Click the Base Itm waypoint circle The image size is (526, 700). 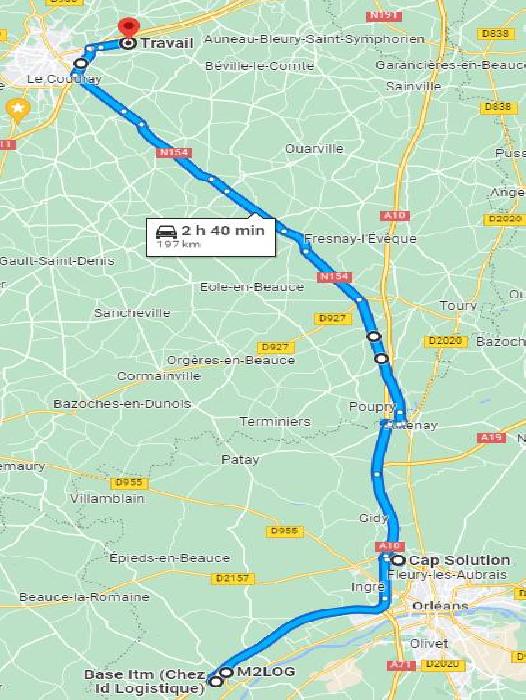(x=216, y=682)
